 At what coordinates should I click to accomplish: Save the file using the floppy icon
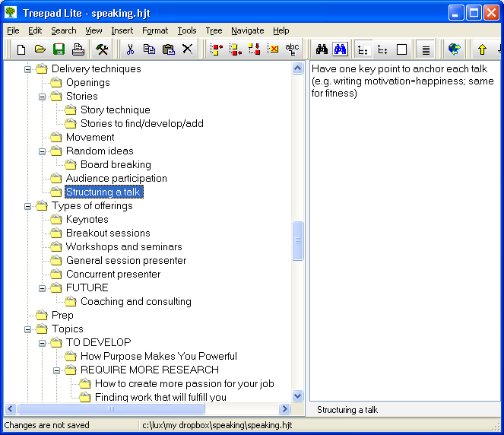point(59,49)
